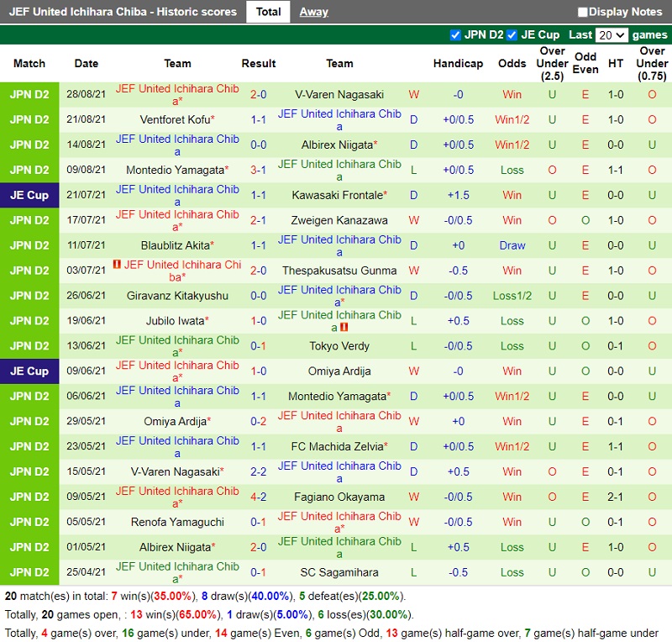Image resolution: width=672 pixels, height=642 pixels.
Task: Open the Tokyo Verdy team link
Action: [339, 346]
